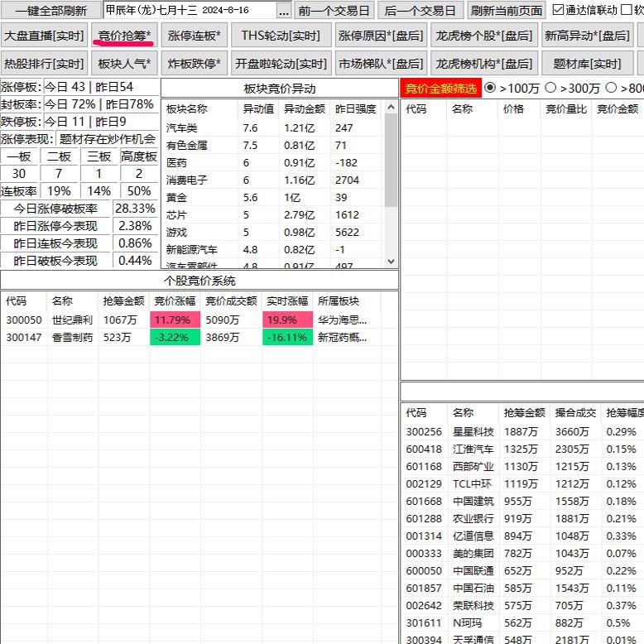The width and height of the screenshot is (644, 644).
Task: Select the 新能源汽车 sector row
Action: pos(273,250)
